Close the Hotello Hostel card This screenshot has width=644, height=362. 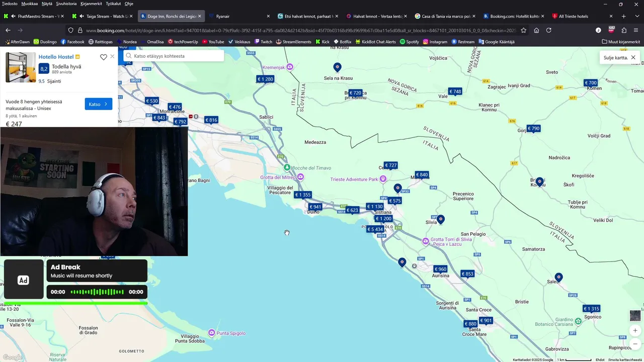(x=112, y=57)
